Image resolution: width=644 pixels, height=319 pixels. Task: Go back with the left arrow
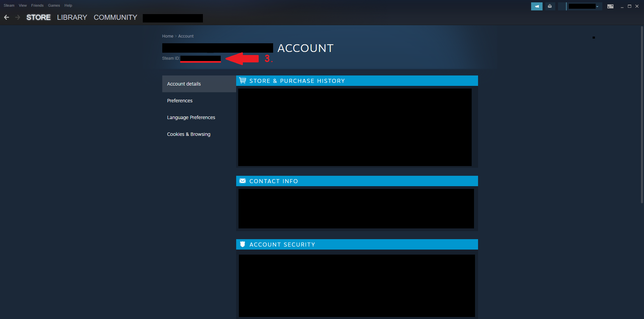point(6,17)
